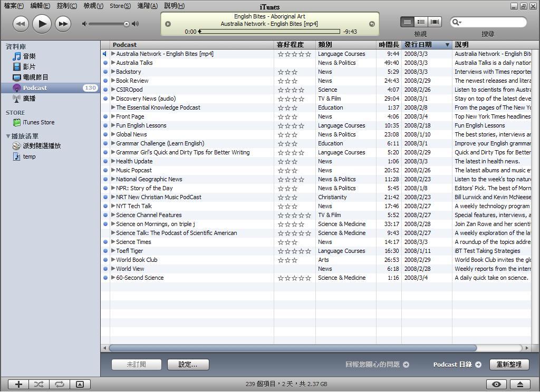
Task: Click the 未訂閱 unsubscribe button
Action: pos(137,365)
